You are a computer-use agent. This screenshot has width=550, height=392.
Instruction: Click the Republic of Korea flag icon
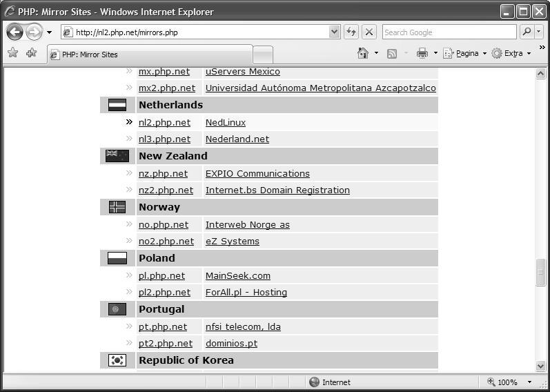coord(117,360)
